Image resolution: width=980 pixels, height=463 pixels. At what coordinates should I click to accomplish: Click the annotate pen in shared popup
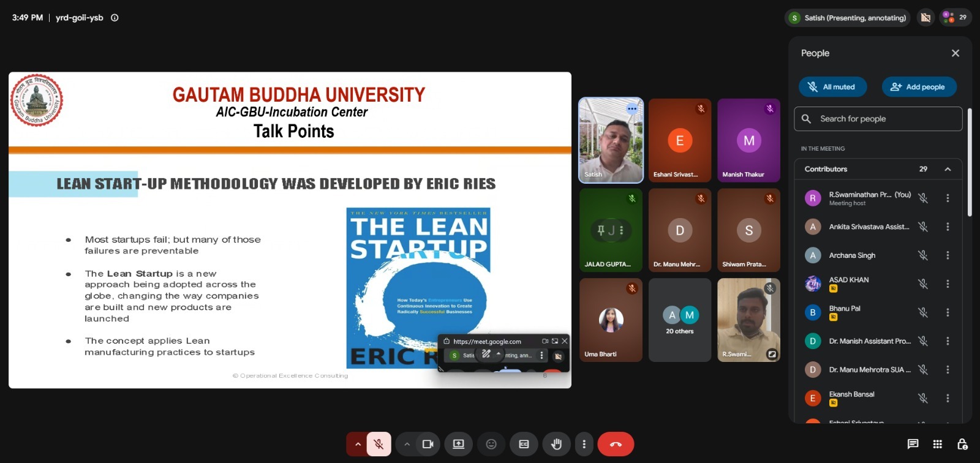(x=486, y=354)
